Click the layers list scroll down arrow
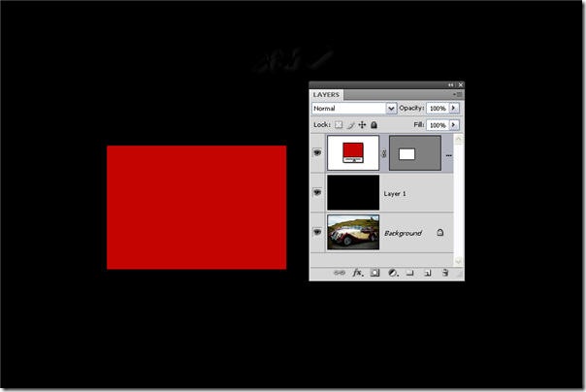Screen dimensions: 586x392 coord(459,260)
